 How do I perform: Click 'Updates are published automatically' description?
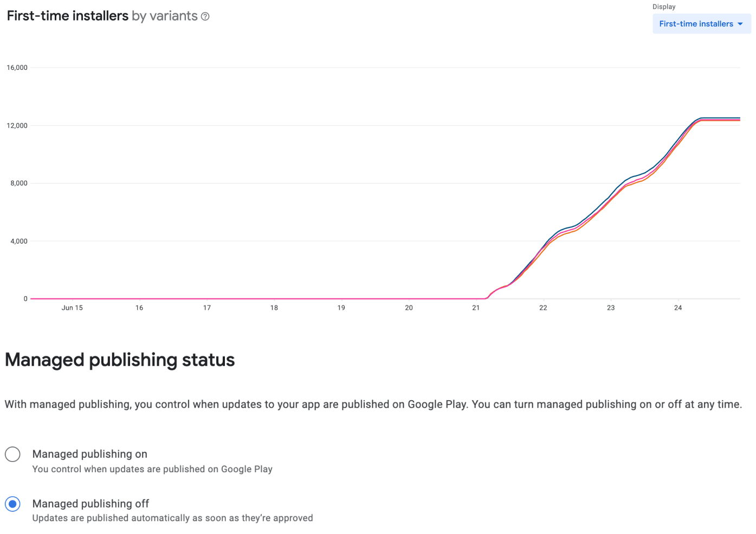click(172, 518)
